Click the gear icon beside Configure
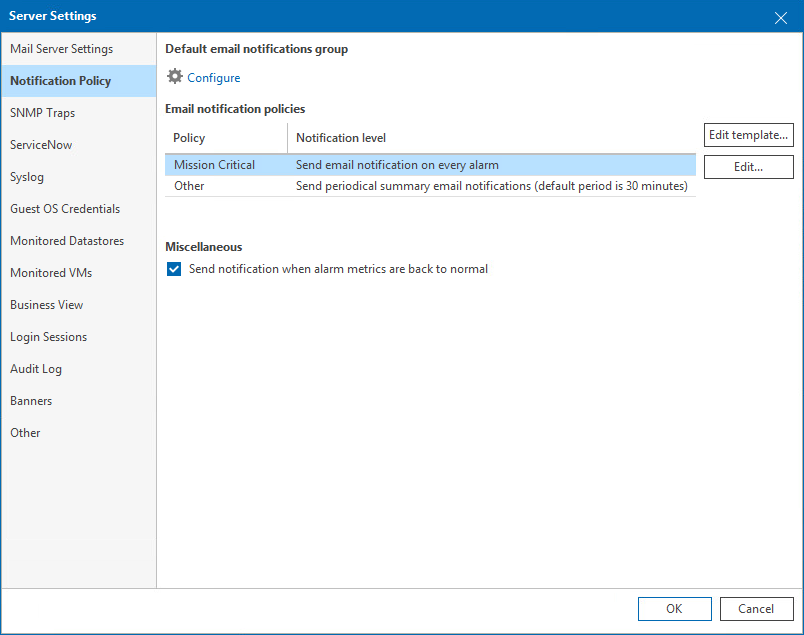The image size is (804, 635). [174, 77]
